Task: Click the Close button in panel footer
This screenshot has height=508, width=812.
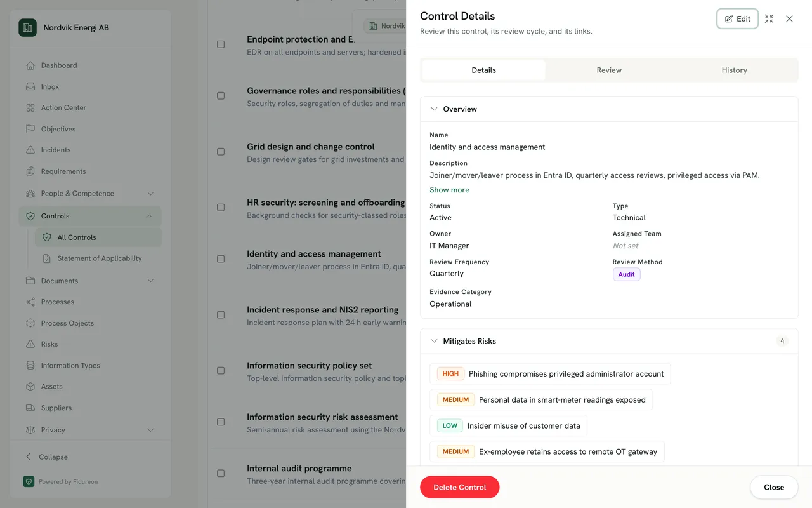Action: (x=774, y=487)
